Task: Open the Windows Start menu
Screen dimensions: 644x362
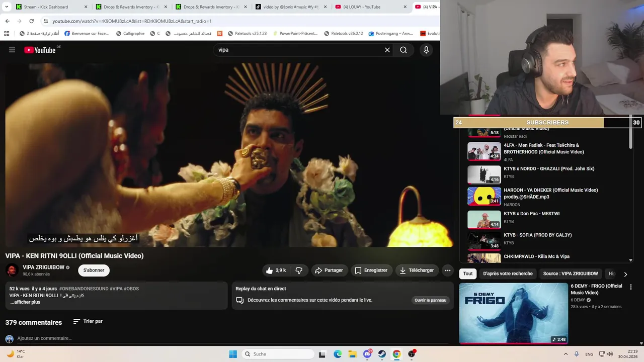Action: coord(233,354)
